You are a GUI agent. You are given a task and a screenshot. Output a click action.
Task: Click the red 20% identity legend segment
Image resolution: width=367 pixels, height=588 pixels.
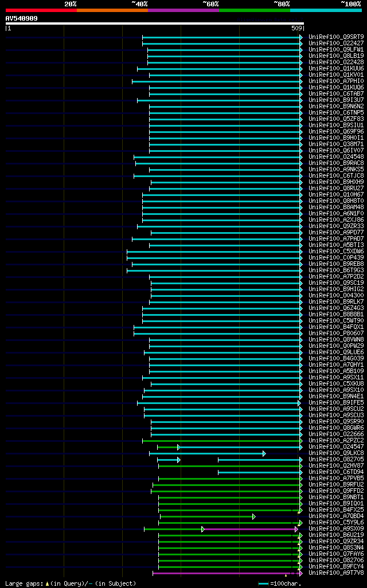click(41, 10)
